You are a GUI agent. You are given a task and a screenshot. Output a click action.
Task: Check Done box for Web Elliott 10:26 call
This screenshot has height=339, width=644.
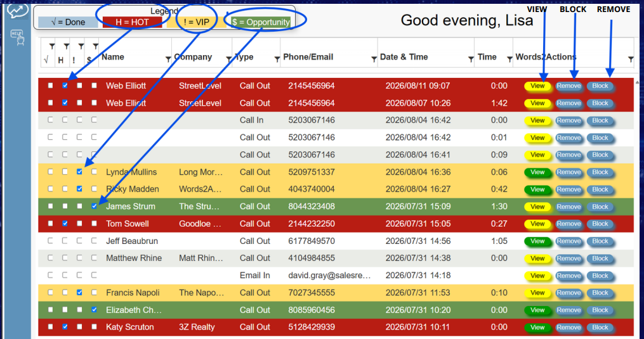pyautogui.click(x=50, y=103)
